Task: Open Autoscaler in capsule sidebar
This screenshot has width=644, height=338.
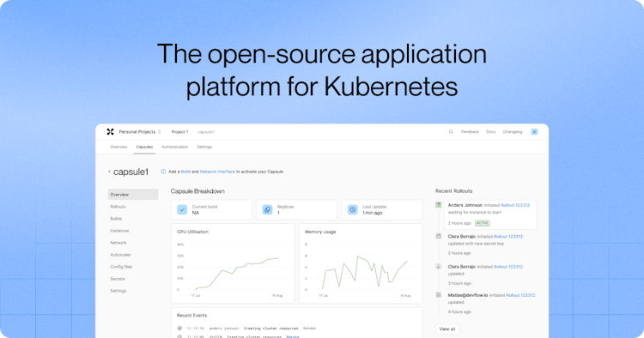Action: click(x=120, y=255)
